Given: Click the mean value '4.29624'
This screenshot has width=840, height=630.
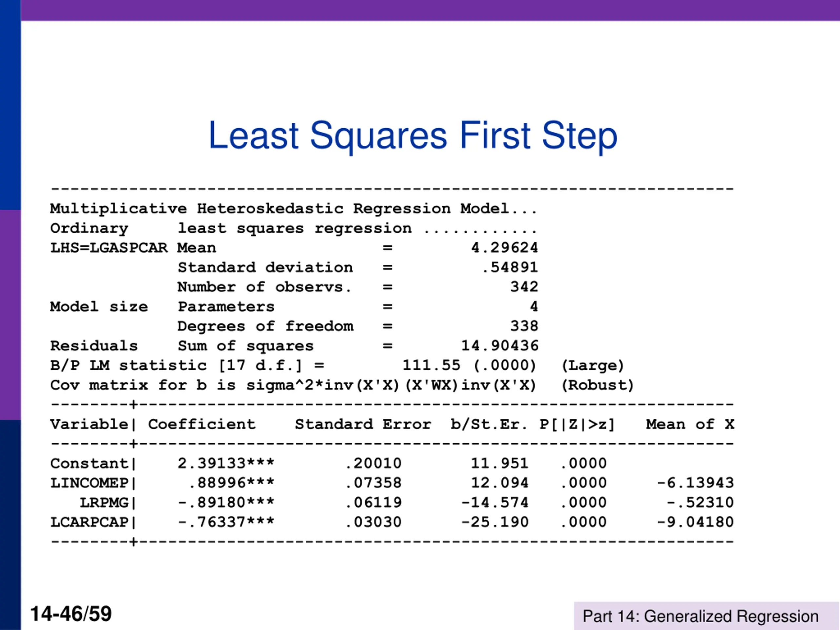Looking at the screenshot, I should [x=504, y=248].
